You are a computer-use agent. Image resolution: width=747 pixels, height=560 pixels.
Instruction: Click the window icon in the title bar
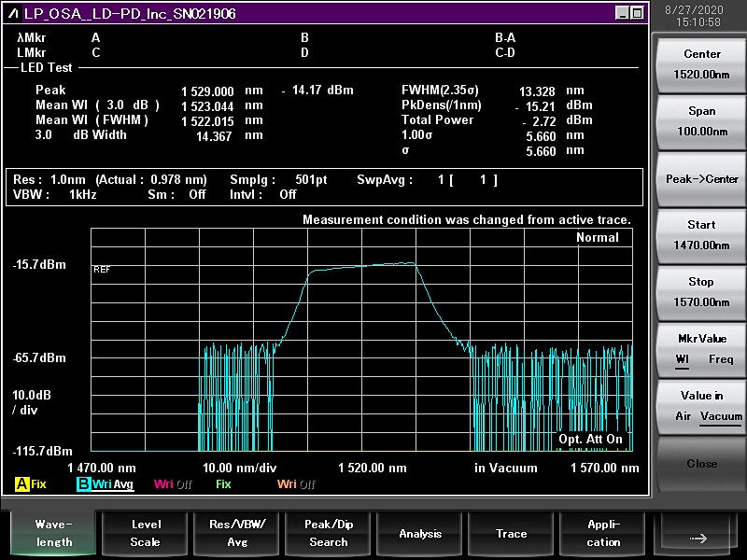click(x=12, y=14)
